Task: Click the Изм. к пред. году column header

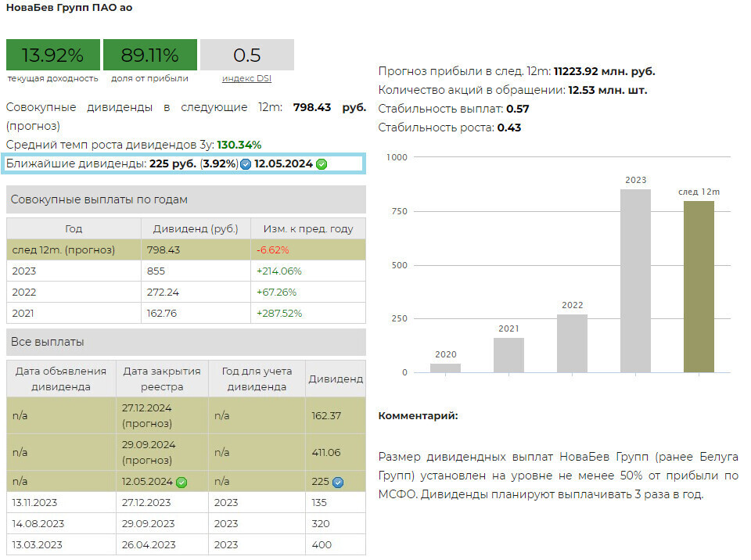Action: coord(307,229)
